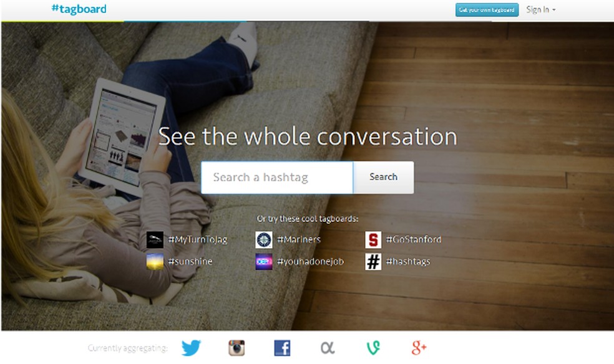The image size is (614, 364).
Task: Open the sunshine thumbnail image
Action: point(155,262)
